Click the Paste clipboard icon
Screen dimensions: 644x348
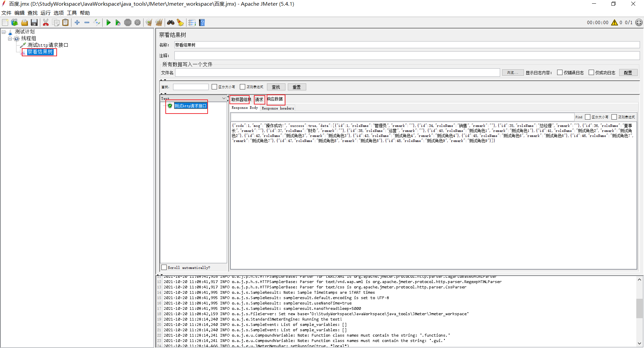65,22
